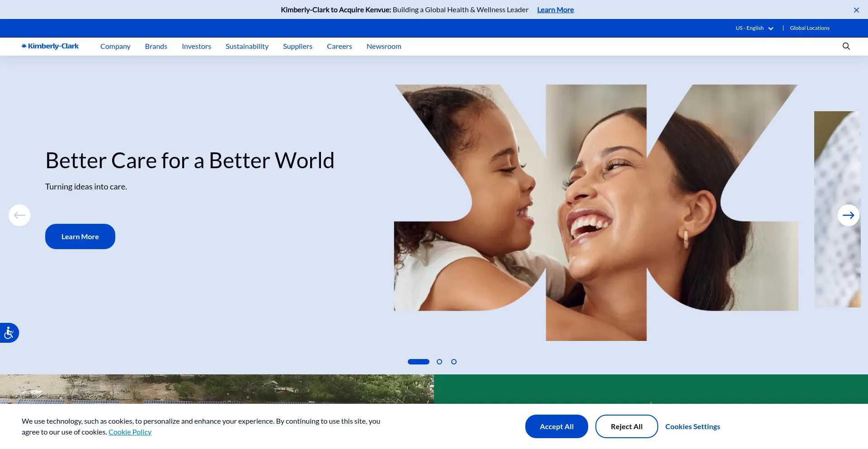Open the Cookie Policy link
The image size is (868, 449).
click(x=130, y=431)
